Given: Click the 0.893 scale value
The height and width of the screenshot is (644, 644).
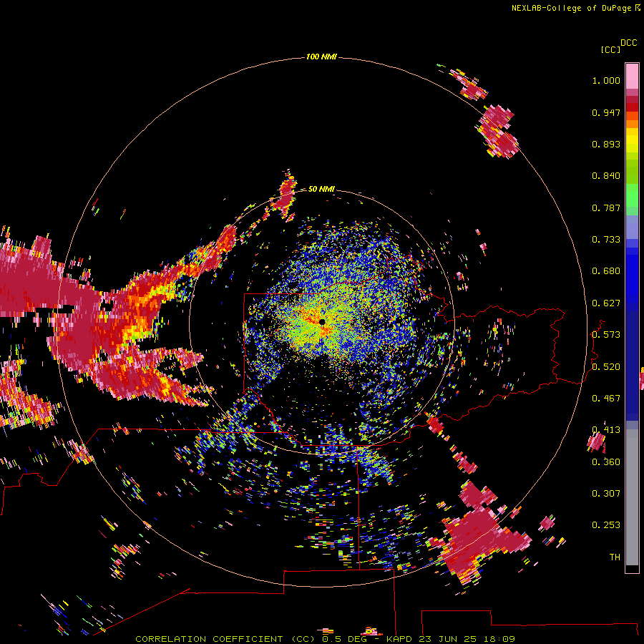Looking at the screenshot, I should coord(606,144).
